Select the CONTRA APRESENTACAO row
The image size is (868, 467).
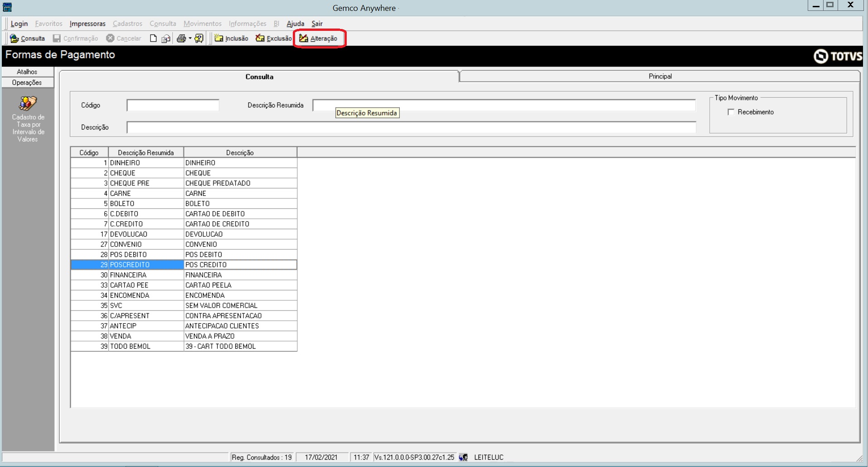pos(184,316)
